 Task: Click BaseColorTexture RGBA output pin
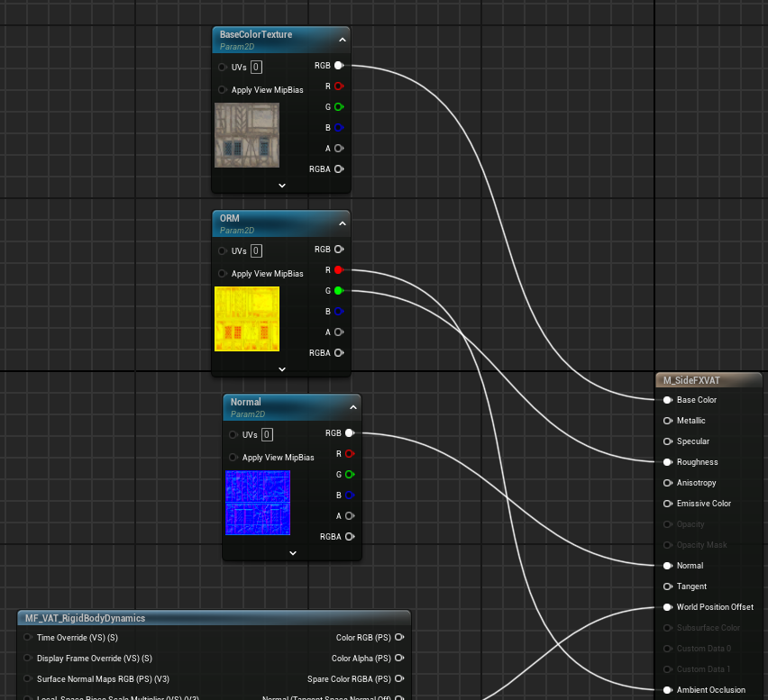tap(339, 168)
